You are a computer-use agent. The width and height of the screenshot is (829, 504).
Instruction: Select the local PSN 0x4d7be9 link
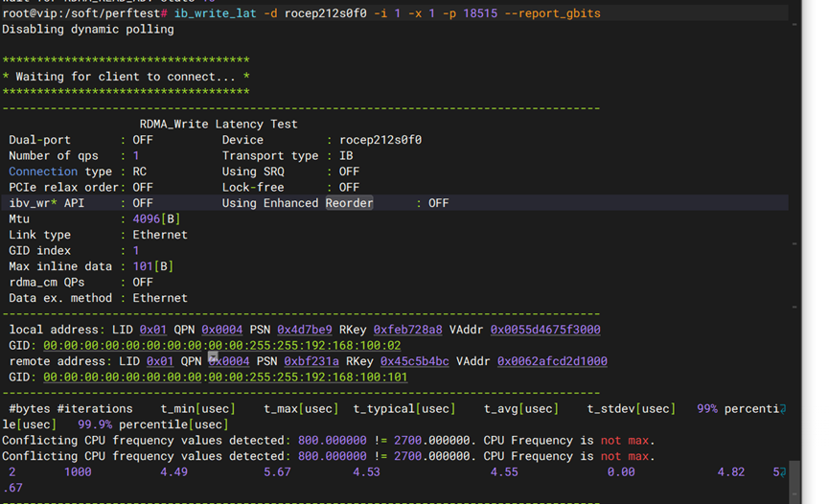pos(304,330)
